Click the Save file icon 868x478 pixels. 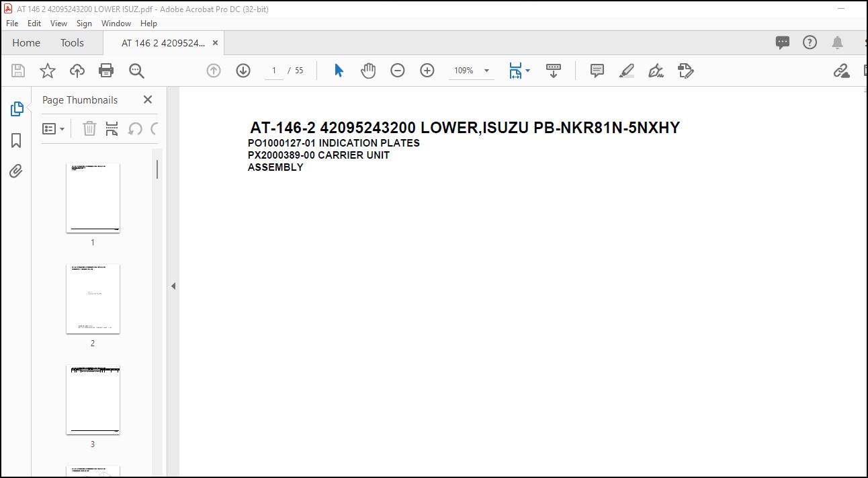[x=18, y=71]
